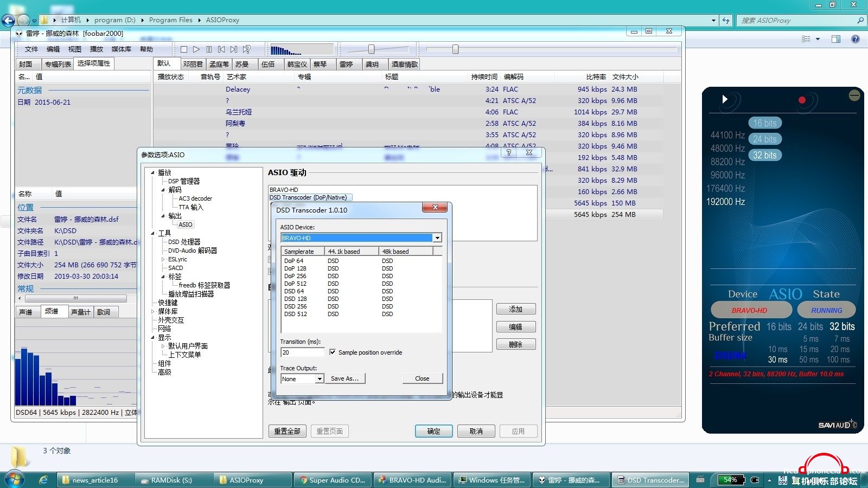Screen dimensions: 868x488
Task: Click Close in DSD Transcoder dialog
Action: (422, 378)
